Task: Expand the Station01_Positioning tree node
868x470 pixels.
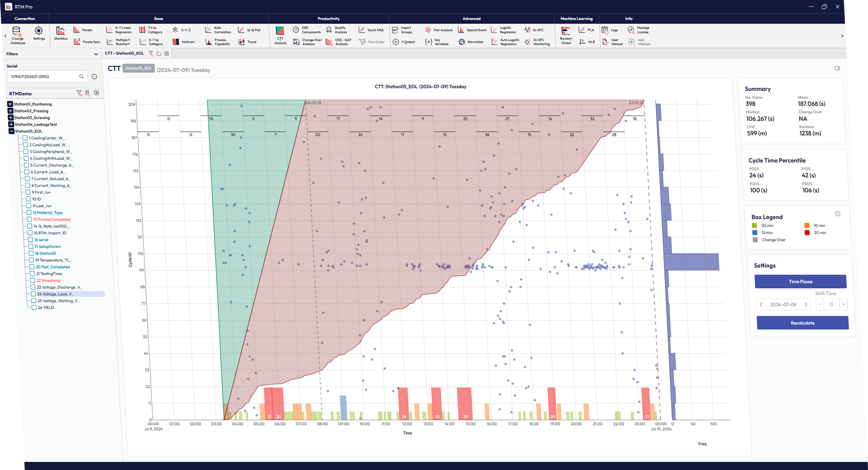Action: click(10, 104)
